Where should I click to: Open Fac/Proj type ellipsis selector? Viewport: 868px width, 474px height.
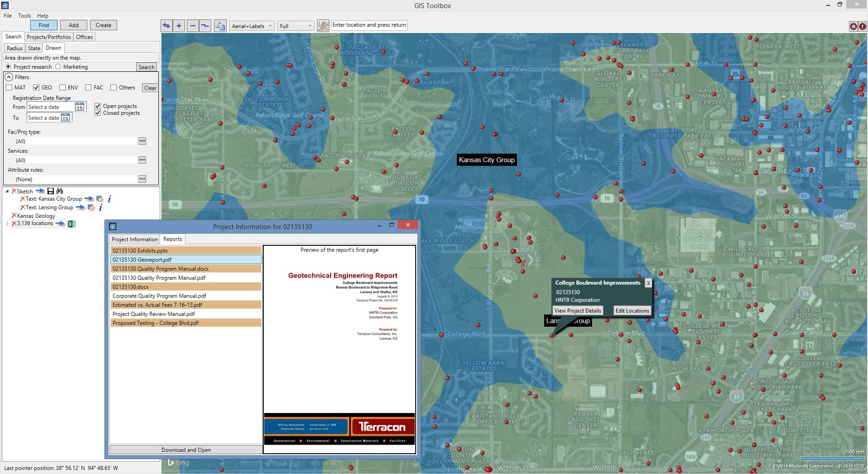[142, 141]
